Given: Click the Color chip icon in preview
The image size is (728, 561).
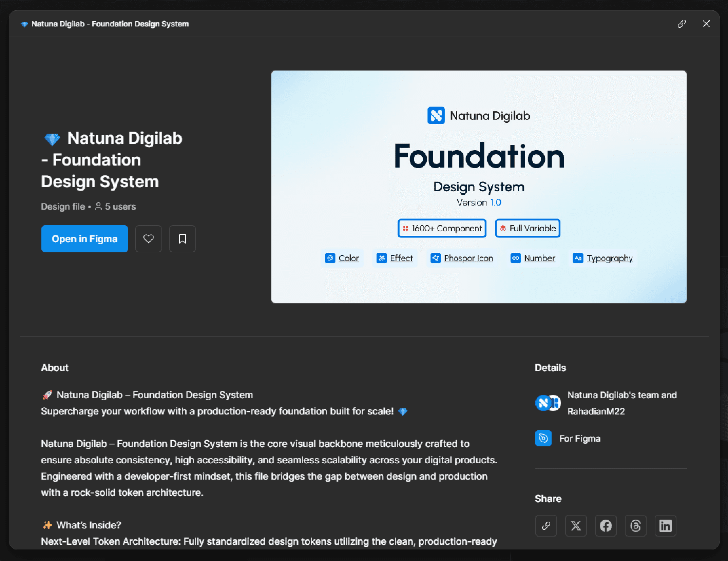Looking at the screenshot, I should (x=330, y=258).
